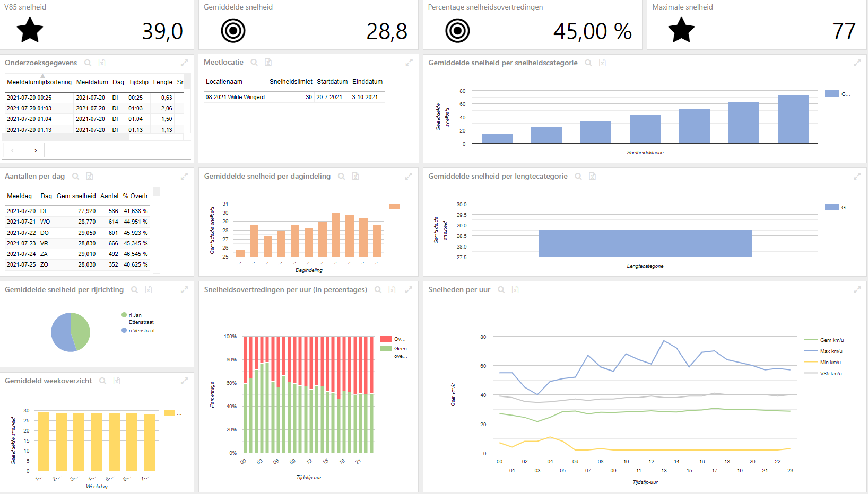This screenshot has height=494, width=868.
Task: Search icon in Gemiddelde snelheid per lengtecategorie
Action: pyautogui.click(x=578, y=176)
